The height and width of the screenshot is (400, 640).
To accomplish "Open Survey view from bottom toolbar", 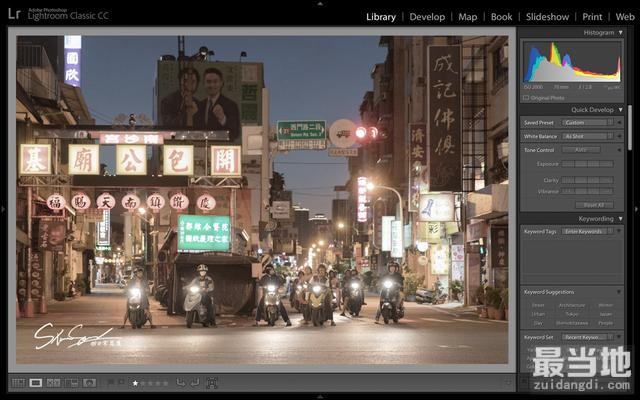I will (x=72, y=382).
